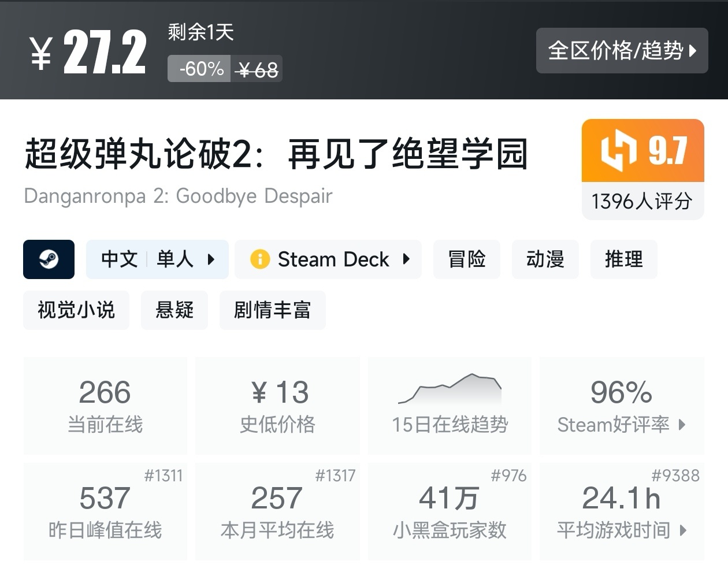Click the 昨日峰值在线 537 stat card
This screenshot has width=728, height=572.
coord(105,511)
